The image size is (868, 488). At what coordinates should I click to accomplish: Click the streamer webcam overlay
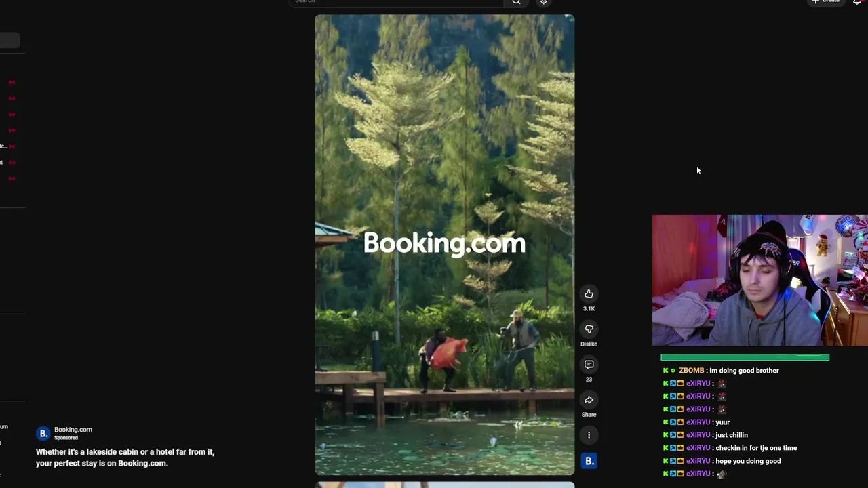point(759,281)
